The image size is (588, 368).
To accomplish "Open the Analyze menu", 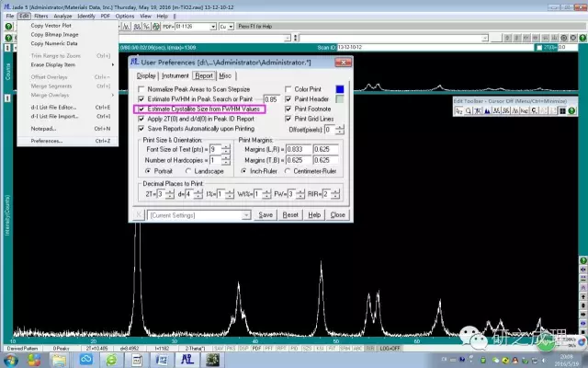I will click(62, 17).
